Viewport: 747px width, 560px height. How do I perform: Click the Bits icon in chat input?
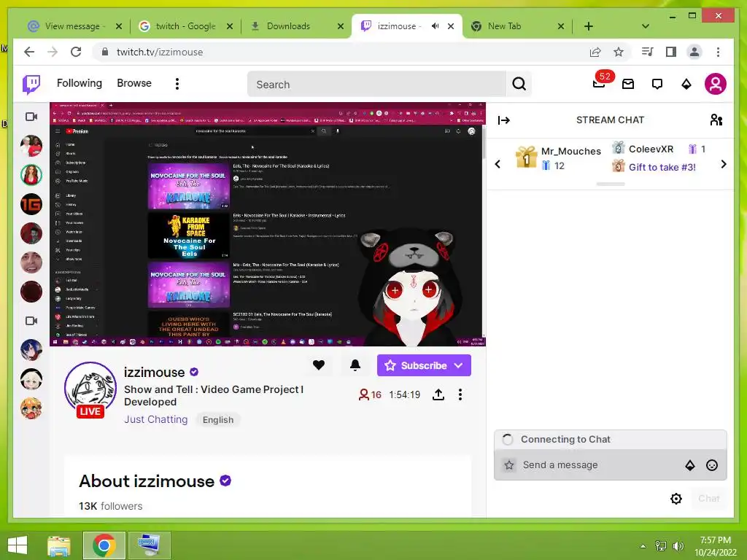tap(690, 465)
